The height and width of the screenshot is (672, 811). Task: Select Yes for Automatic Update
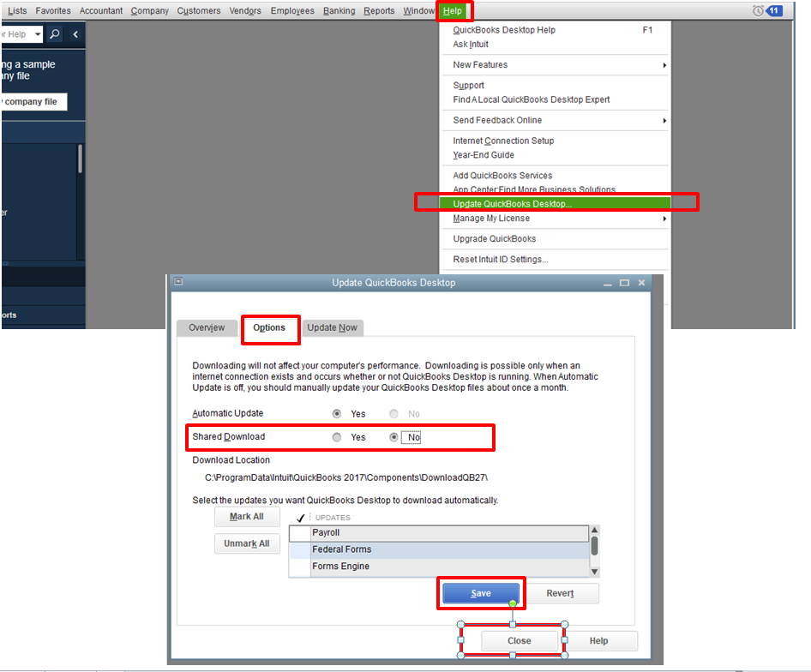337,414
